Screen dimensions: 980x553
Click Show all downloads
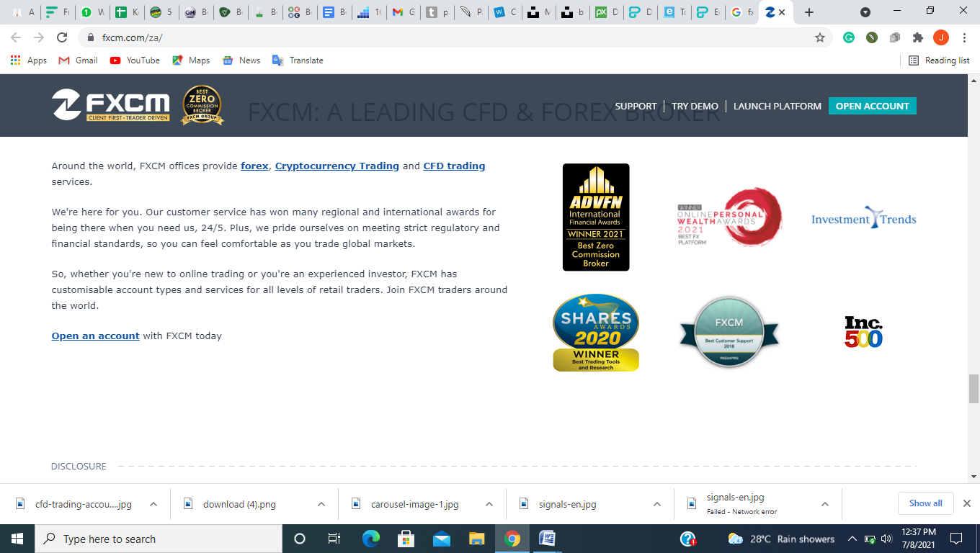(926, 503)
